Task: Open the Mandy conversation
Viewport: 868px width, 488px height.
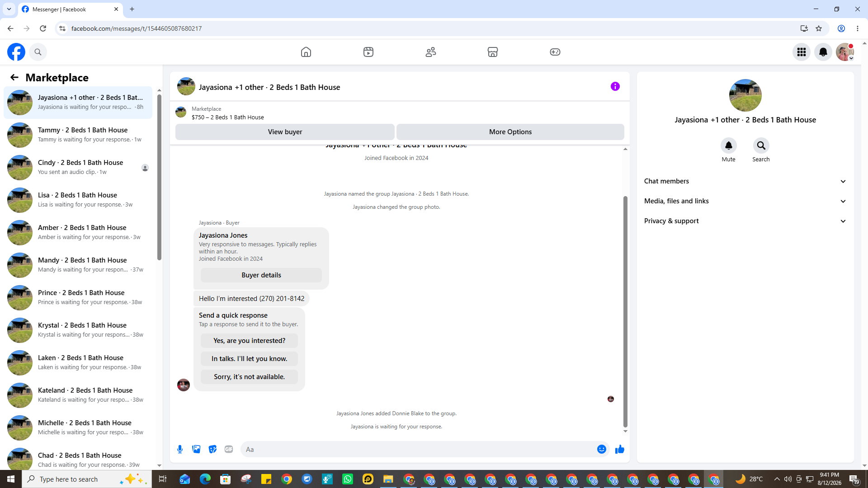Action: click(78, 265)
